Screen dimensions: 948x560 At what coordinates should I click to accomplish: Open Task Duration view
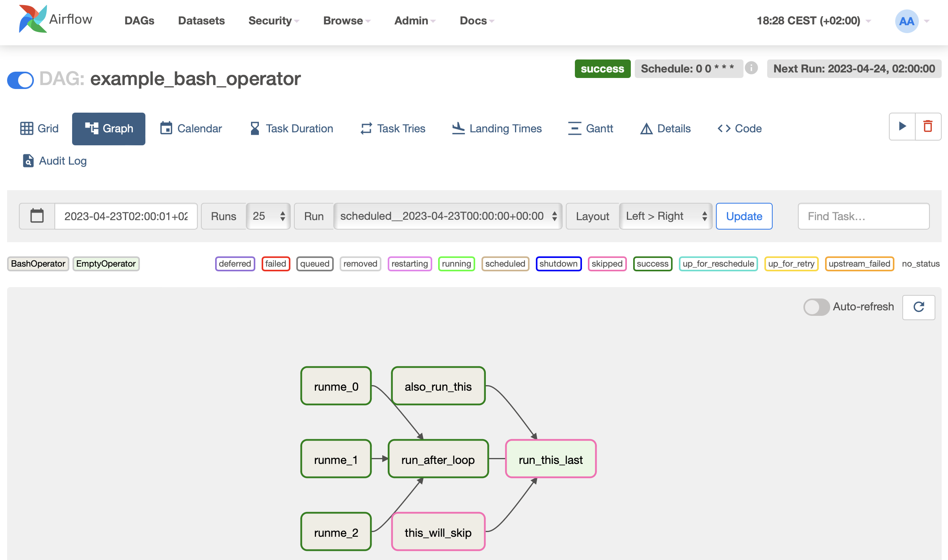(291, 128)
